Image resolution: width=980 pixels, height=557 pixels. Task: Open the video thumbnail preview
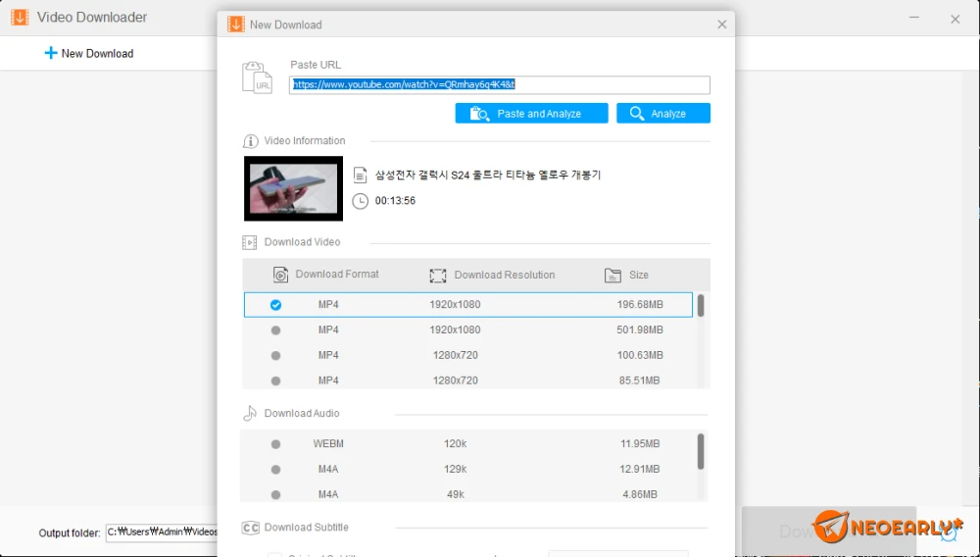(293, 188)
